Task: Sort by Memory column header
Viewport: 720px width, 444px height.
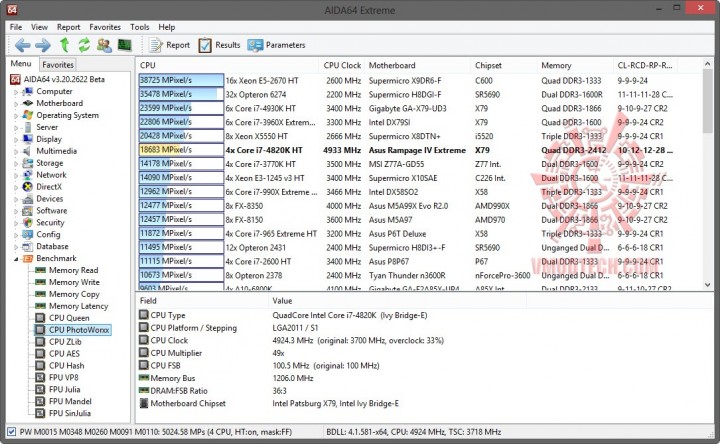Action: (x=575, y=65)
